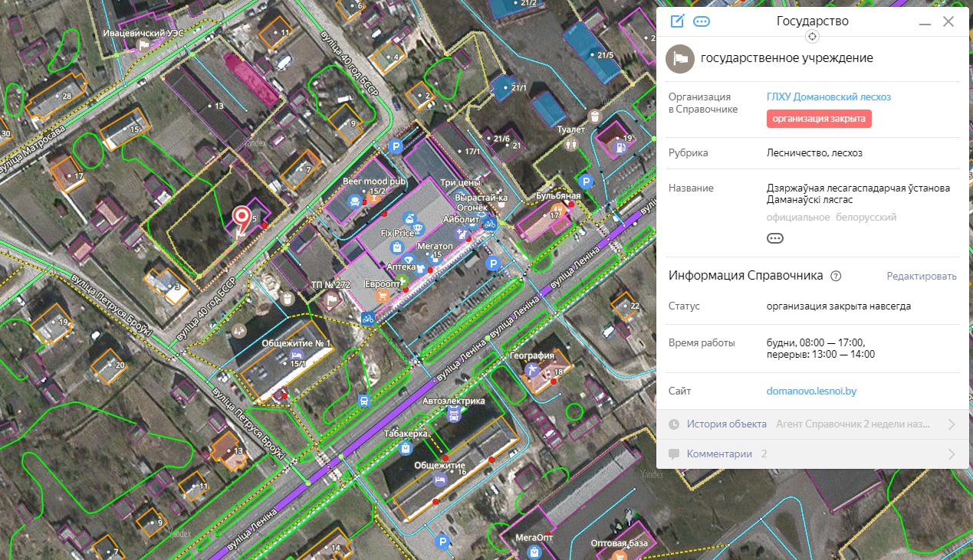Select Общежитие building 16 bed icon

tap(439, 479)
